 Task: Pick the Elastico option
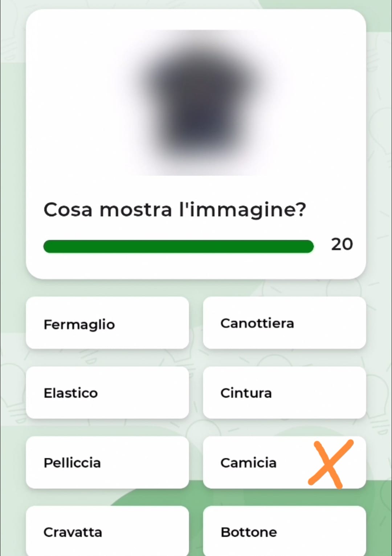pyautogui.click(x=107, y=392)
